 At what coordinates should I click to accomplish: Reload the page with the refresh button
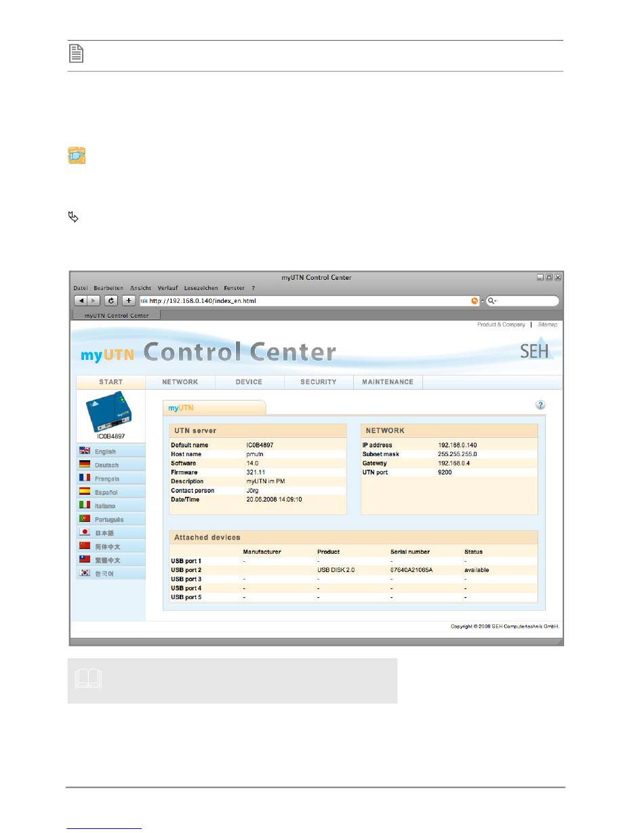point(111,300)
